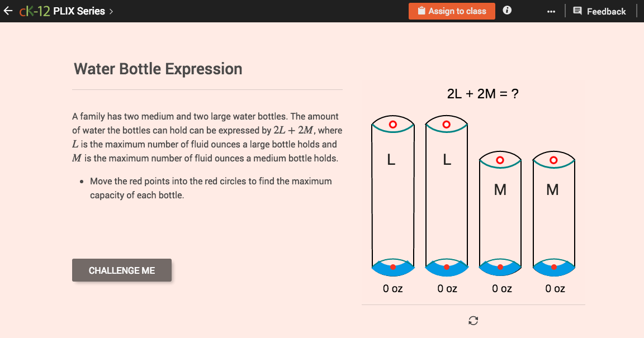Image resolution: width=644 pixels, height=338 pixels.
Task: Open the ellipsis more-options menu
Action: coord(551,10)
